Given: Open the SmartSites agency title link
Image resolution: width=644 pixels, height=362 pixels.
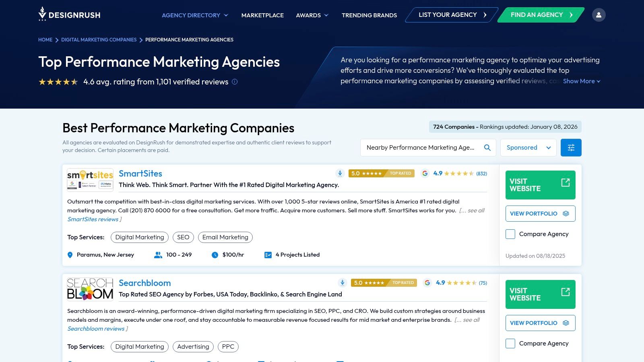Looking at the screenshot, I should (x=140, y=174).
